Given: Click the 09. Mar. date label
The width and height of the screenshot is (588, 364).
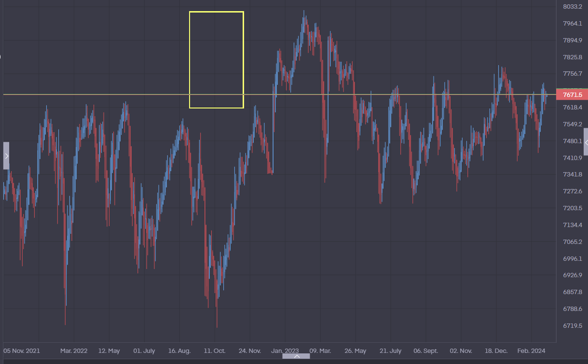Looking at the screenshot, I should 320,351.
